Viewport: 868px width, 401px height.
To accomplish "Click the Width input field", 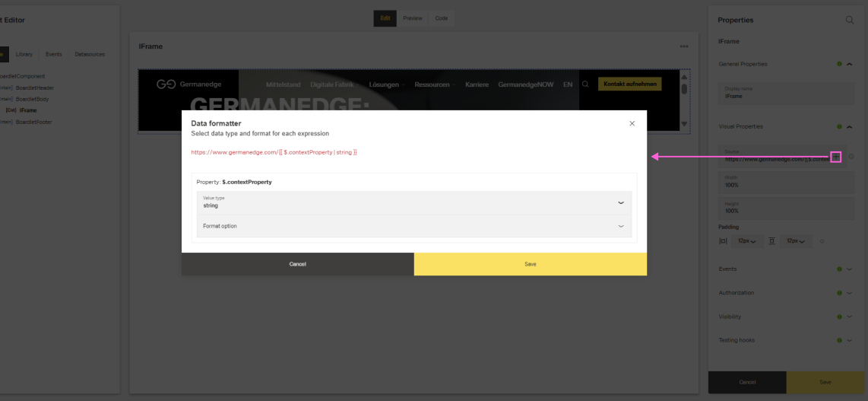I will coord(787,182).
